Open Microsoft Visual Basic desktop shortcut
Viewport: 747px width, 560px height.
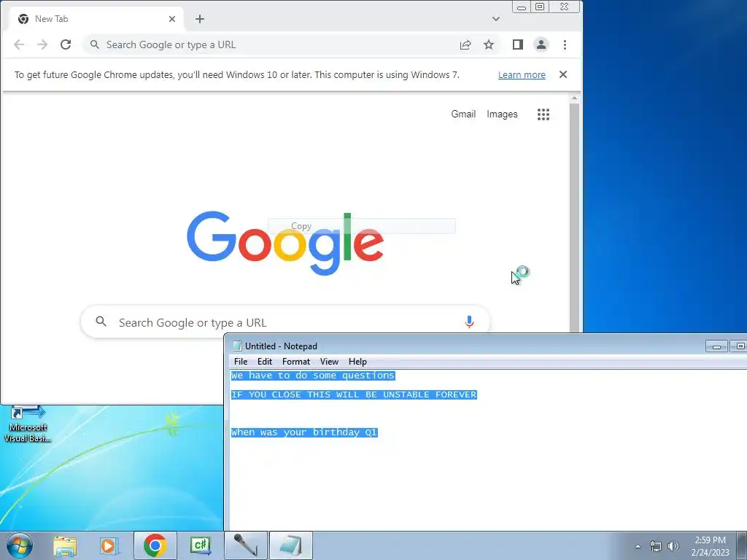pos(28,424)
